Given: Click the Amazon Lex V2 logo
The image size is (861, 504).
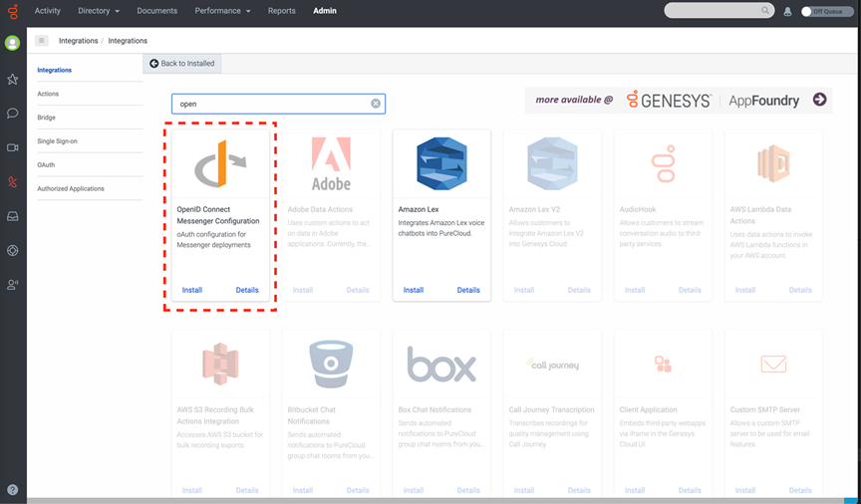Looking at the screenshot, I should (x=552, y=163).
